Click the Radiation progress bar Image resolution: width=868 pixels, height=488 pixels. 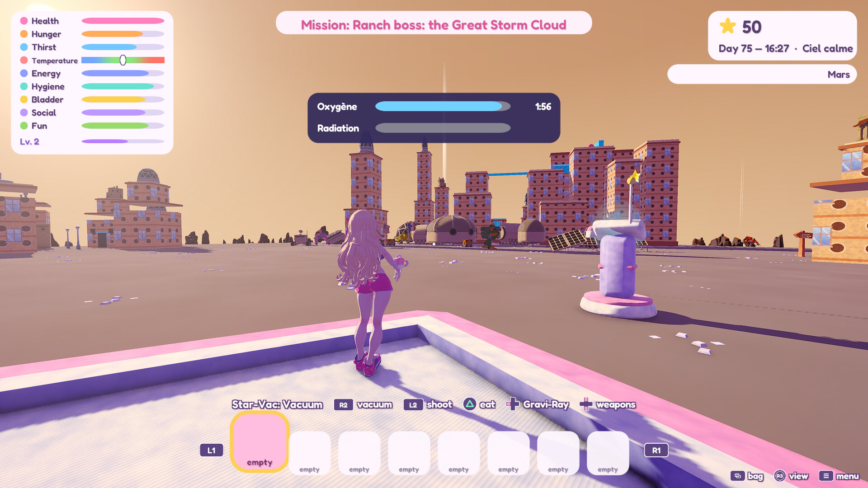pos(443,128)
